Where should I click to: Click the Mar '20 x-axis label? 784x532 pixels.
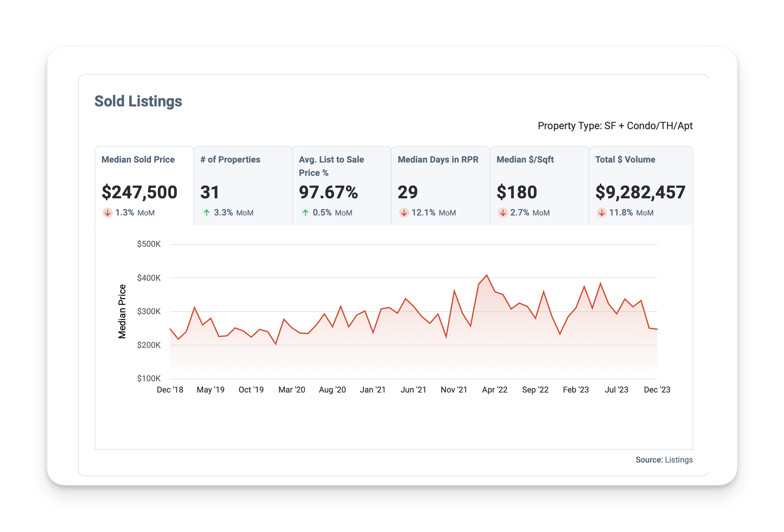click(x=292, y=390)
